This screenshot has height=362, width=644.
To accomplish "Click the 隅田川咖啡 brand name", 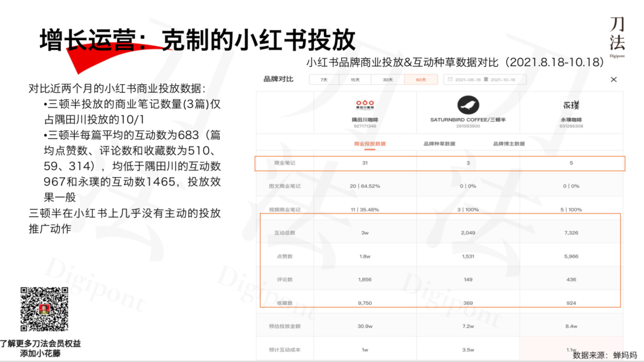I will (x=365, y=120).
